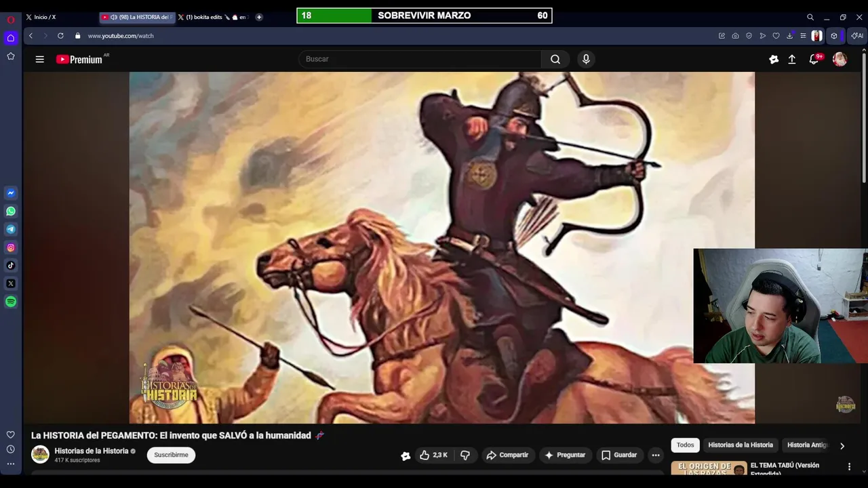Go back one page in browser
Screen dimensions: 868x488
[31, 36]
